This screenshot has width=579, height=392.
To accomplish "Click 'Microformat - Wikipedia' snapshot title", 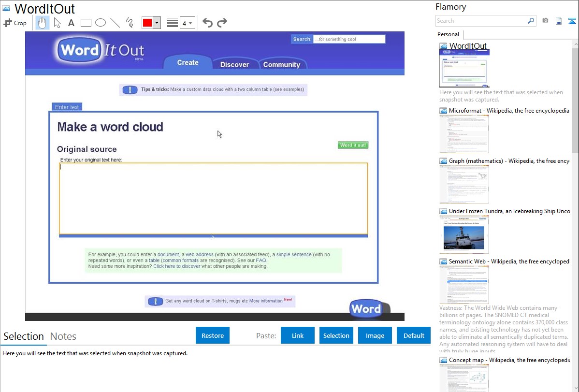I will pos(509,111).
